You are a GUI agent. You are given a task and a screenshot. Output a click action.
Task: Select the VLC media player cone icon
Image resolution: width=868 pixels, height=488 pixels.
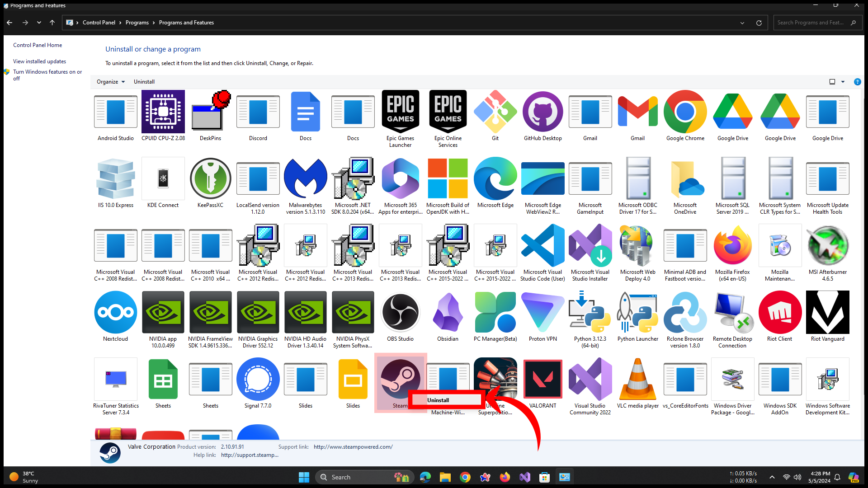point(637,380)
